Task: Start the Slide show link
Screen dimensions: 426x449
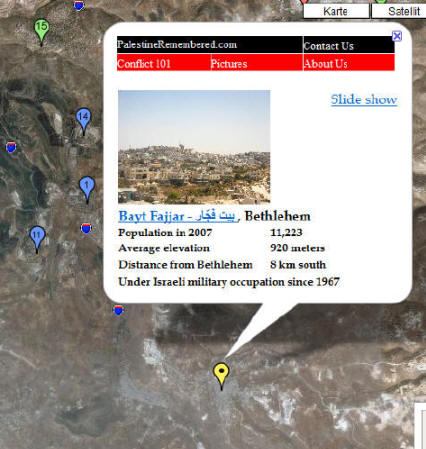Action: 364,99
